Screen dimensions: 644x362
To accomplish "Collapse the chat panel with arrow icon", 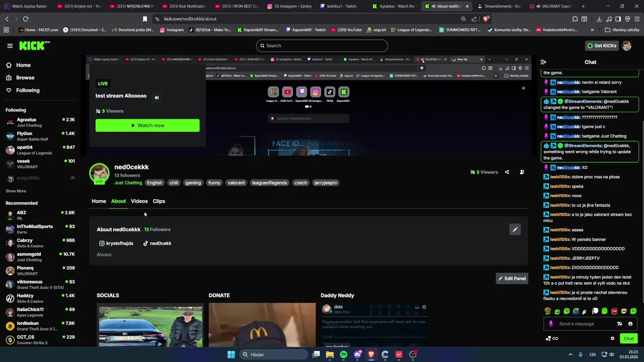I will pyautogui.click(x=543, y=62).
